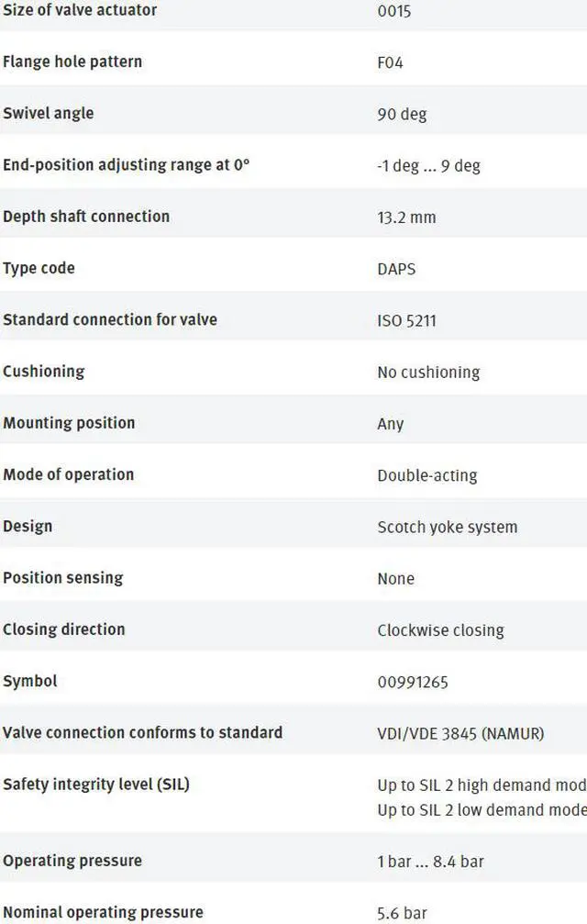Click the 'Size of valve actuator' label
587x924 pixels.
click(x=80, y=10)
